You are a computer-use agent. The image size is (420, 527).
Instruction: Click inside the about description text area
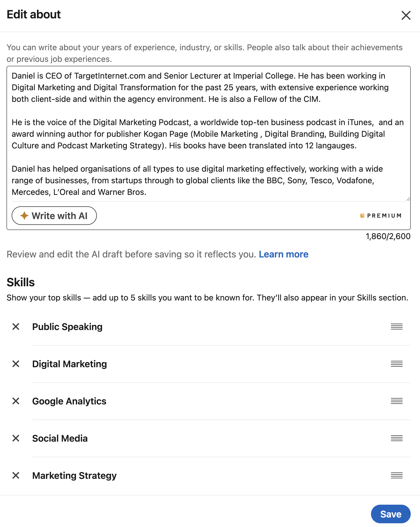click(x=207, y=134)
